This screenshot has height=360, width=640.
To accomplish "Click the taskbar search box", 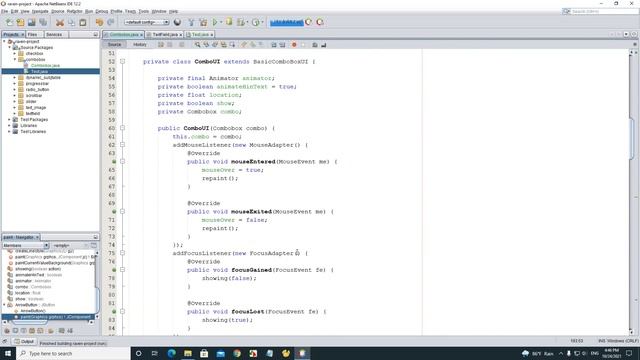I will [73, 353].
